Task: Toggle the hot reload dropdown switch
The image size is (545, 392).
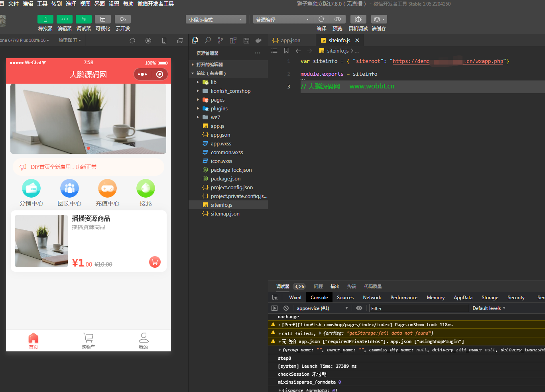Action: point(70,40)
